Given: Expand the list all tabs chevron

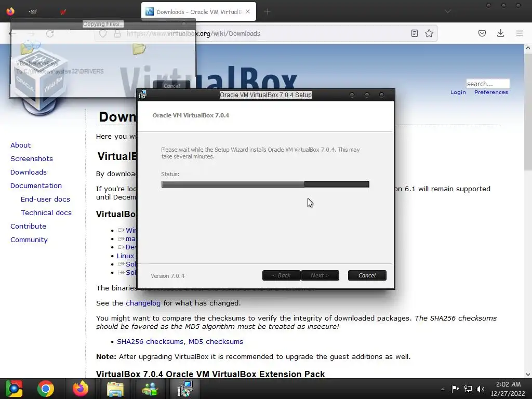Looking at the screenshot, I should (x=448, y=11).
